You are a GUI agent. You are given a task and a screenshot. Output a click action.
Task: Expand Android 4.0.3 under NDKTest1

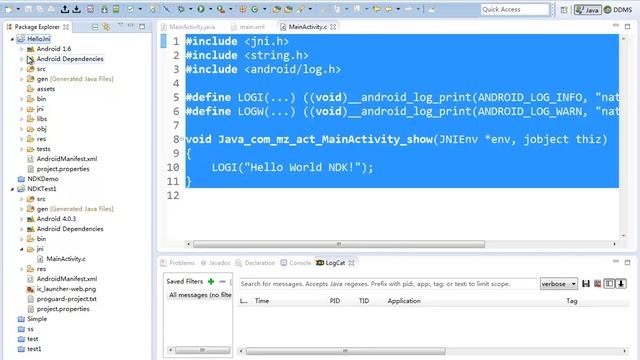pos(22,219)
